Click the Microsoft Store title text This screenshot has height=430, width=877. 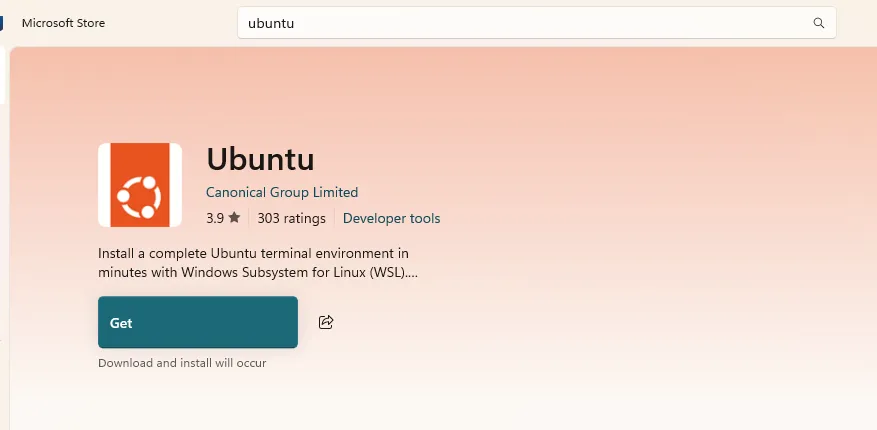coord(63,23)
